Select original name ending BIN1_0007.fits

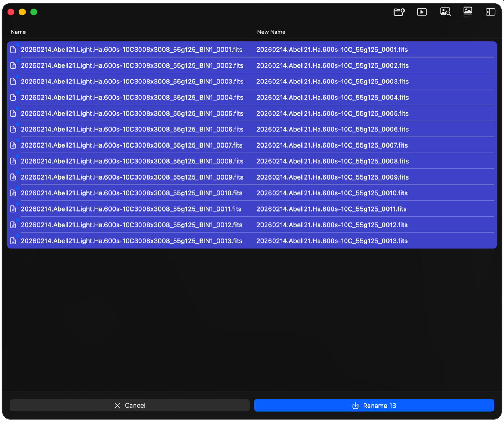[131, 145]
